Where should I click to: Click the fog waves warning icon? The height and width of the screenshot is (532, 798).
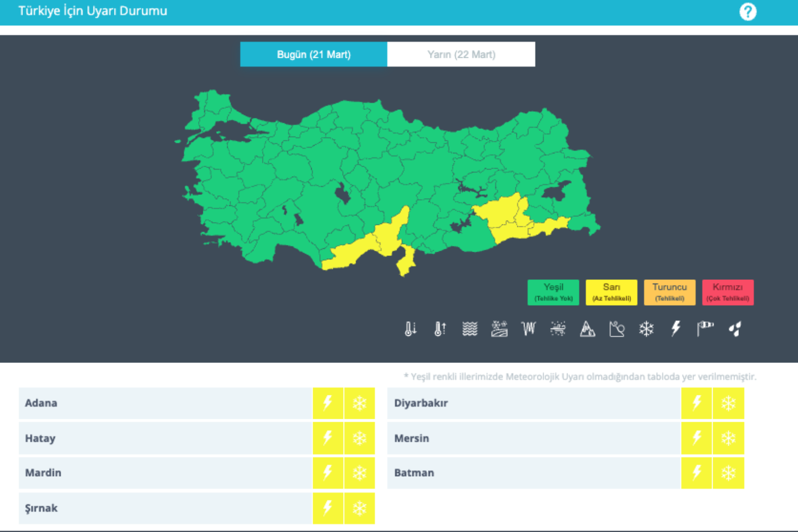coord(469,329)
